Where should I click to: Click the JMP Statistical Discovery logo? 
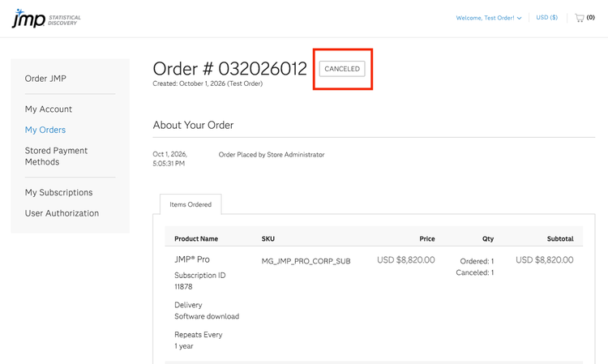pos(46,18)
